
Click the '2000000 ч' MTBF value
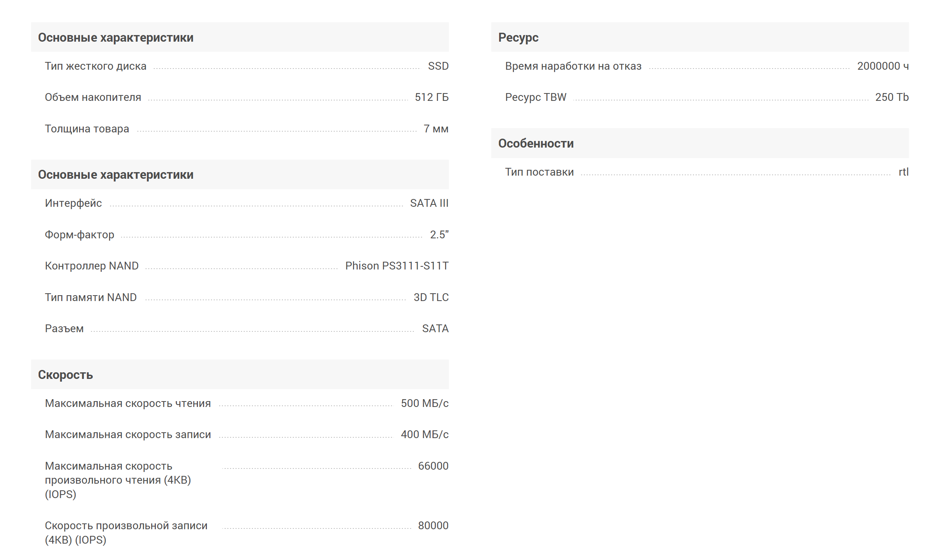tap(882, 66)
